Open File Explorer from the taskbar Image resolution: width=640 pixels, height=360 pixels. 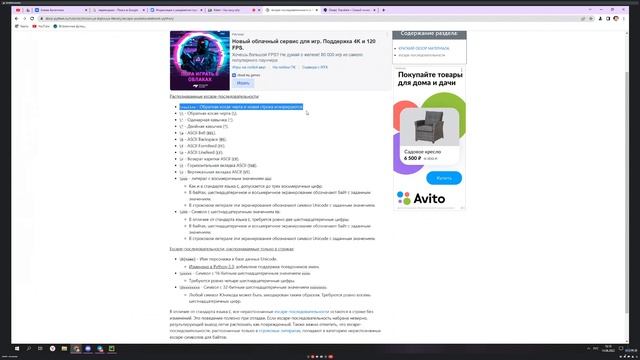[x=64, y=349]
